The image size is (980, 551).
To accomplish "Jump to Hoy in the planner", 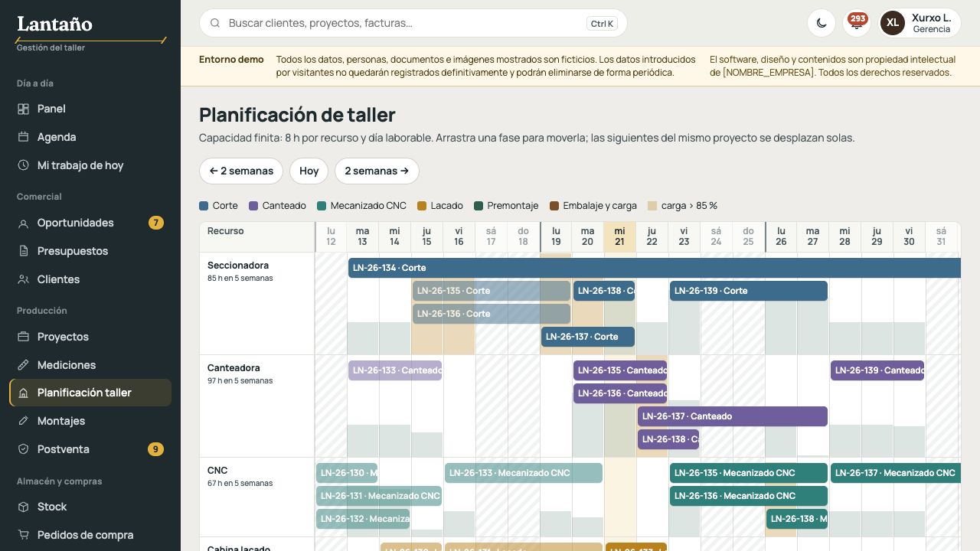I will coord(309,171).
